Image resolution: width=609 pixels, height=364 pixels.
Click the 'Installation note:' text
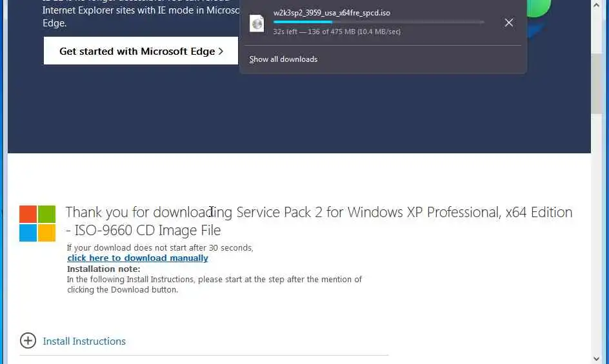coord(104,269)
